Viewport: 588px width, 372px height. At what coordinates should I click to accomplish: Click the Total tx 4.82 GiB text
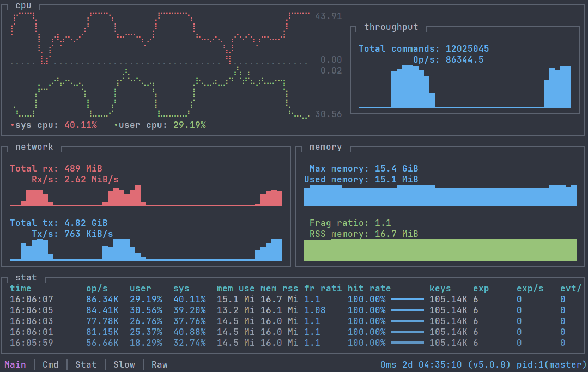click(x=58, y=223)
